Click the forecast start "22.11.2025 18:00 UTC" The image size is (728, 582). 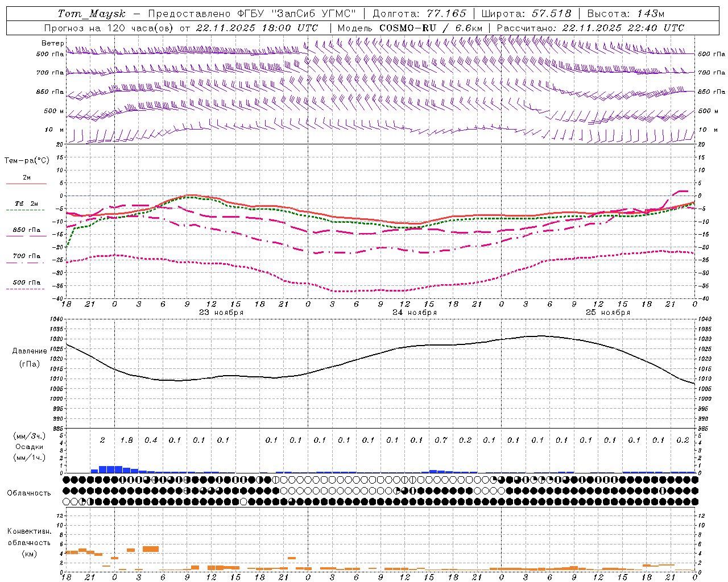coord(257,28)
